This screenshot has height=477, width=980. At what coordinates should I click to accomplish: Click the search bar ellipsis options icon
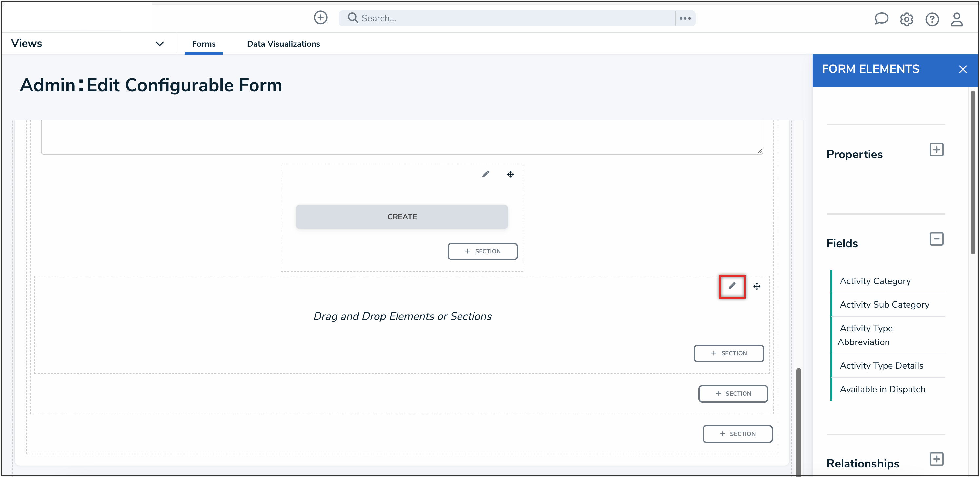click(x=685, y=18)
